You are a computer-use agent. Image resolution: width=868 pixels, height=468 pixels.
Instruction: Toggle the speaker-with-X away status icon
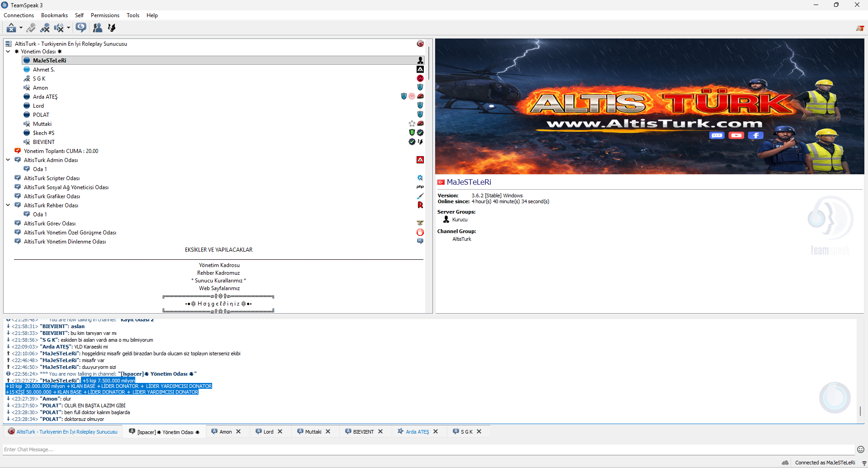(x=59, y=28)
